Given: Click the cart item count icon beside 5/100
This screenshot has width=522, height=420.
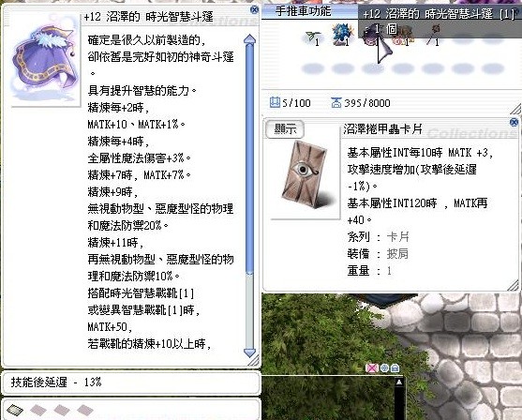Looking at the screenshot, I should tap(275, 102).
